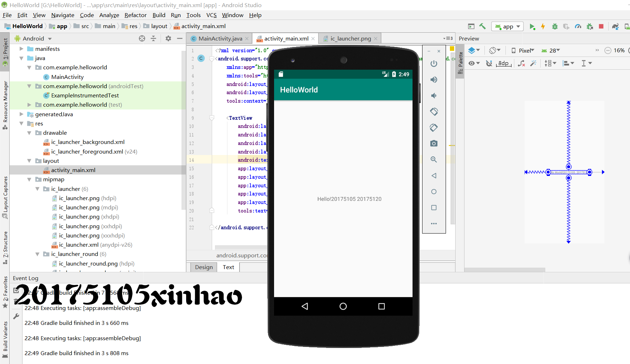Screen dimensions: 630x364
Task: Open Project panel gear settings
Action: tap(168, 38)
